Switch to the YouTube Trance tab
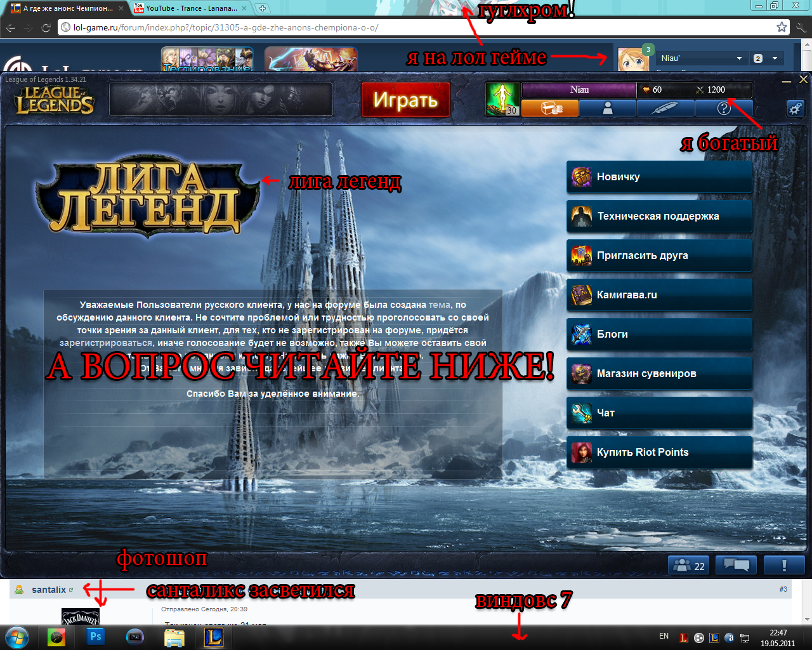812x650 pixels. (190, 8)
